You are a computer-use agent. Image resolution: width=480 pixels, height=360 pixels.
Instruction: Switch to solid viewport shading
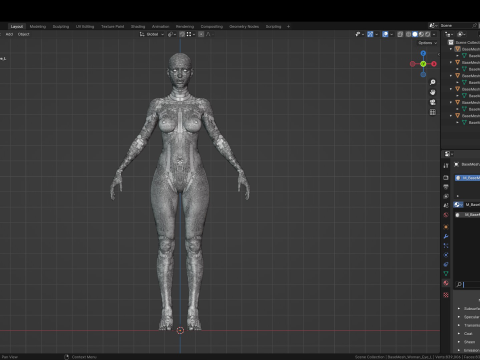click(x=415, y=34)
